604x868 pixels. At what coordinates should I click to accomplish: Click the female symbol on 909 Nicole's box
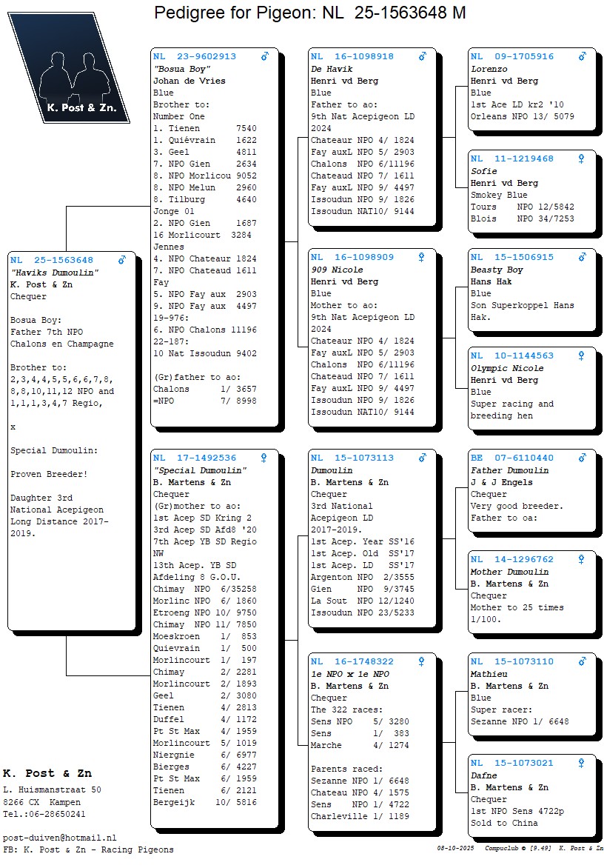[x=422, y=257]
